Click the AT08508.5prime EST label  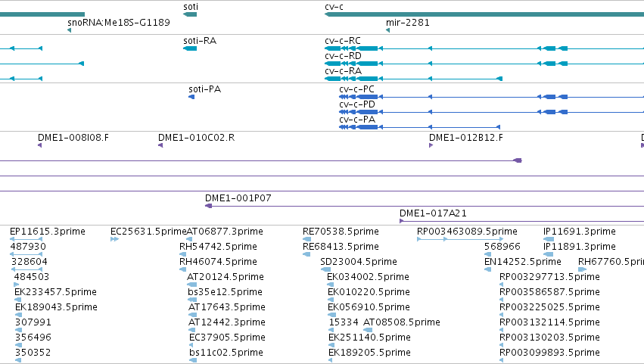[x=402, y=322]
